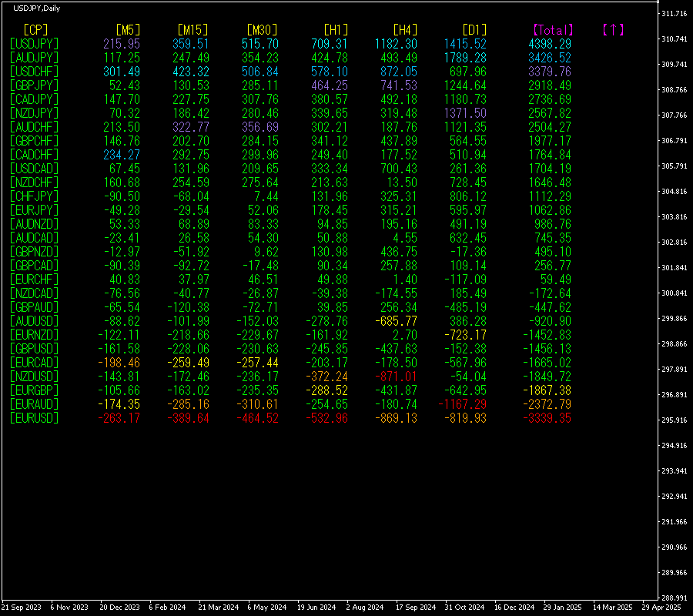This screenshot has height=616, width=693.
Task: Select the [GBPUSD] pair label
Action: coord(34,349)
